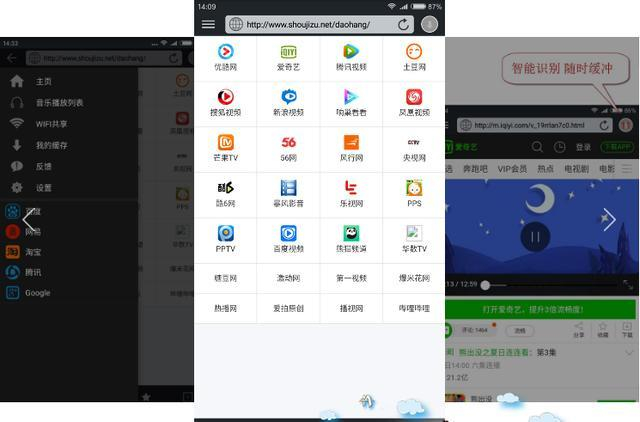
Task: Open the 激动网 text link
Action: click(289, 278)
